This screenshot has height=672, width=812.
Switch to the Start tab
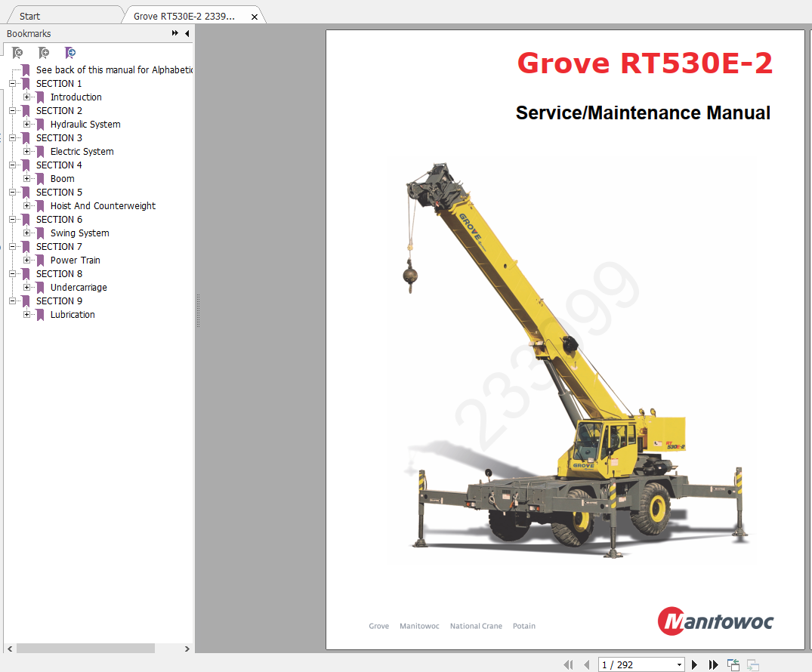tap(30, 16)
